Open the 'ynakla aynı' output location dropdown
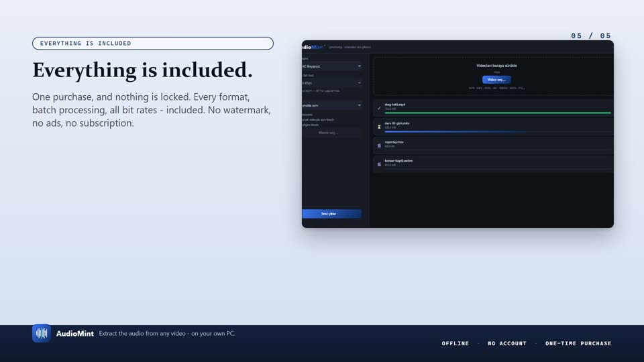This screenshot has width=644, height=362. tap(332, 105)
